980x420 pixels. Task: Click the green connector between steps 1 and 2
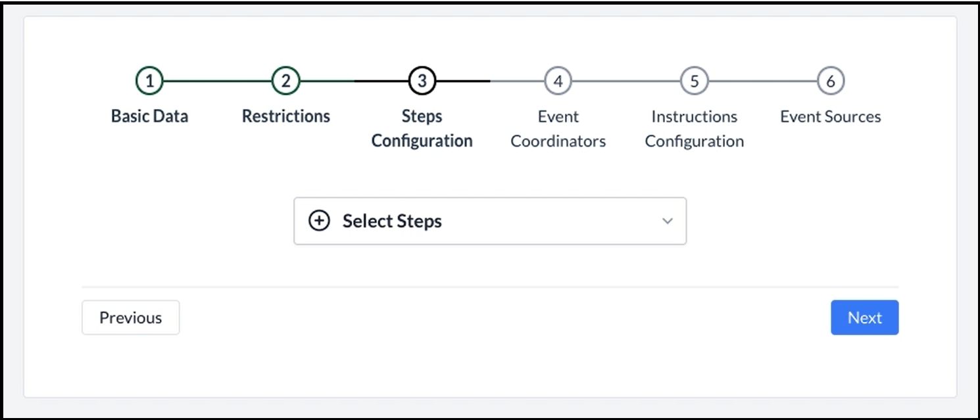click(x=217, y=81)
